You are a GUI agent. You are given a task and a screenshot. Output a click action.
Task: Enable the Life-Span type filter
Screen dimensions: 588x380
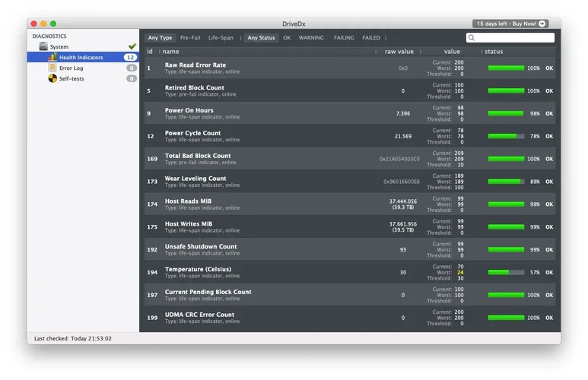tap(221, 38)
